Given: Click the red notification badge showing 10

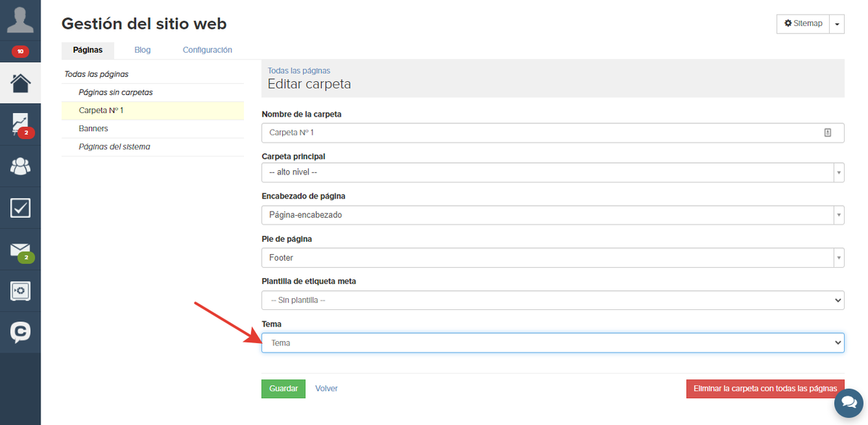Looking at the screenshot, I should tap(20, 51).
